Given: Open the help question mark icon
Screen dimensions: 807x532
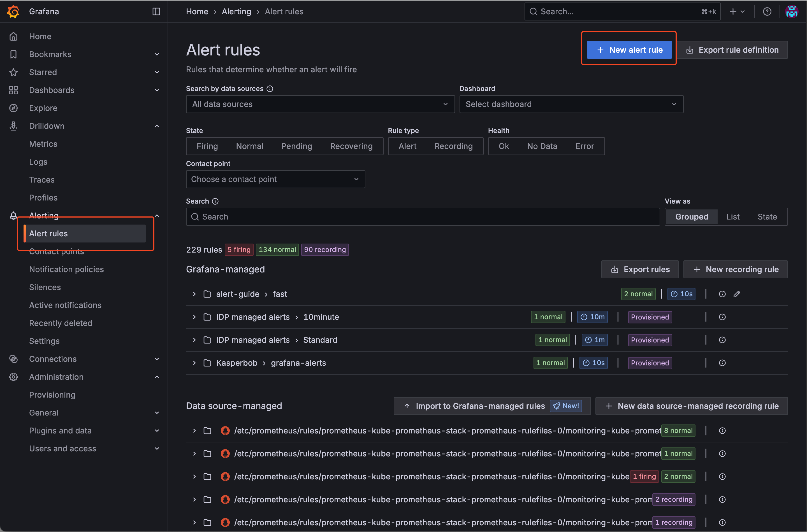Looking at the screenshot, I should 767,11.
